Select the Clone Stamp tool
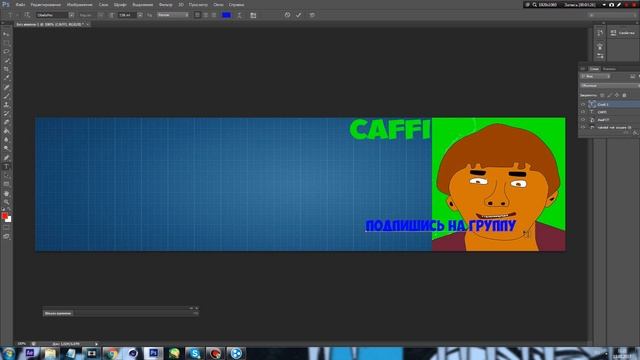Screen dimensions: 640x360 6,105
